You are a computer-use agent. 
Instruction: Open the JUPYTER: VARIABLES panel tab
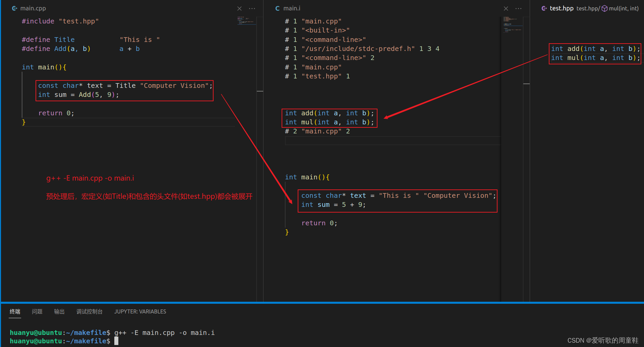point(140,311)
